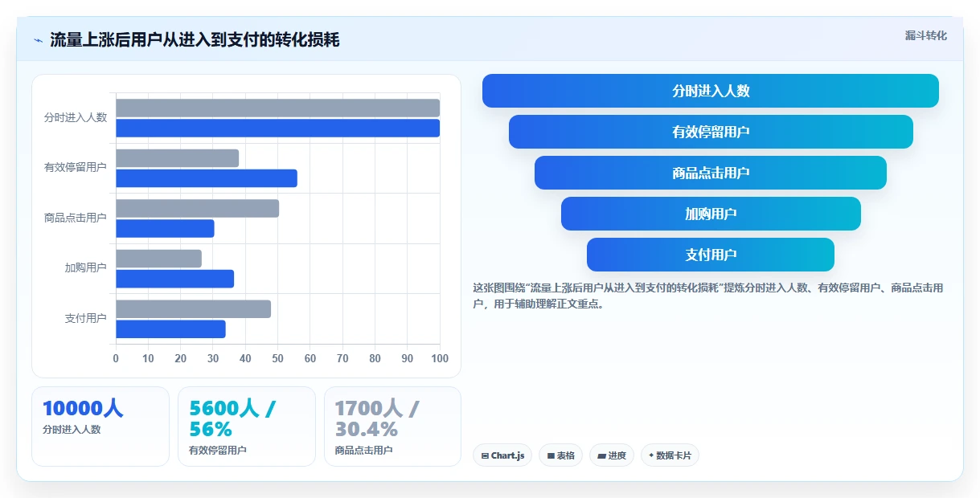Click the 1700人 / 30.4% data card
Image resolution: width=980 pixels, height=498 pixels.
coord(392,427)
